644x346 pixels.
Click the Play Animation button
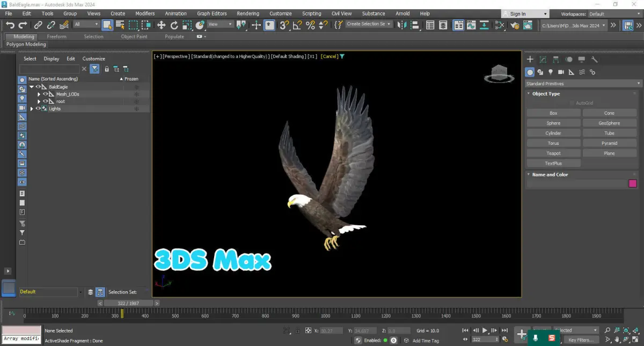pyautogui.click(x=485, y=330)
